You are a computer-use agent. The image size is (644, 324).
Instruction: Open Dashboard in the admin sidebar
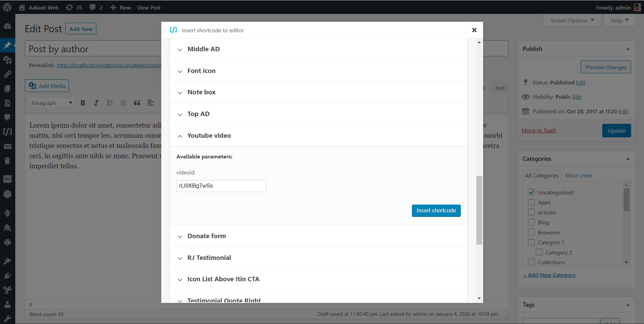pyautogui.click(x=7, y=26)
